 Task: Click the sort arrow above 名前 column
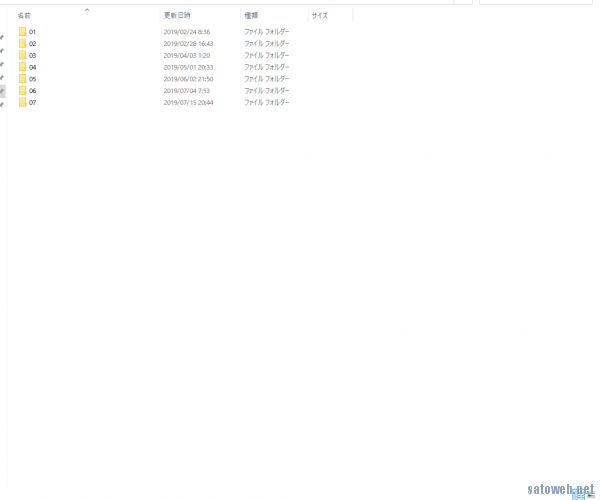[x=87, y=10]
